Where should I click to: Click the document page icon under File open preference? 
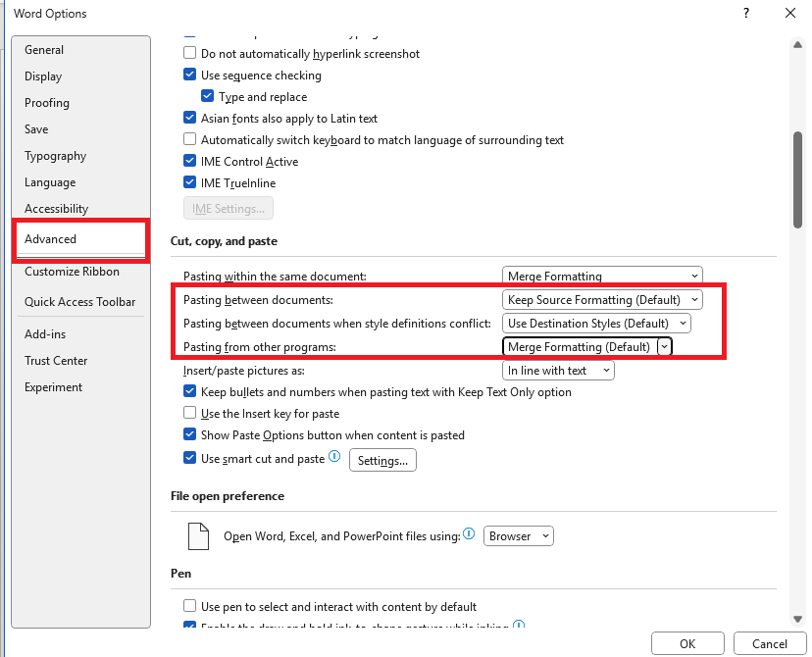(197, 535)
